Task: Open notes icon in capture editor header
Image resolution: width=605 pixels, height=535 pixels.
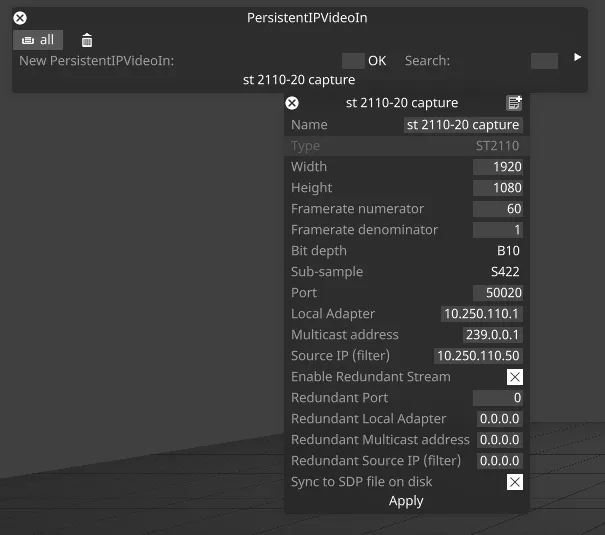Action: point(514,103)
